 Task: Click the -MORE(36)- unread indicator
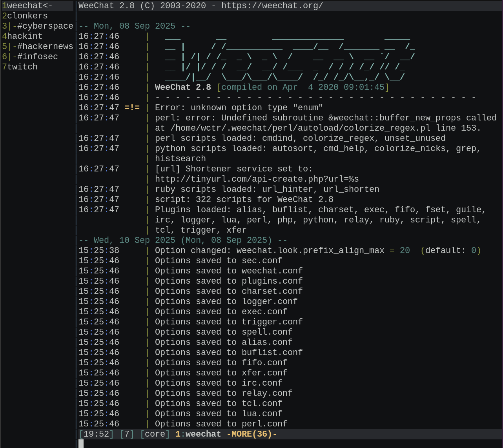point(251,434)
